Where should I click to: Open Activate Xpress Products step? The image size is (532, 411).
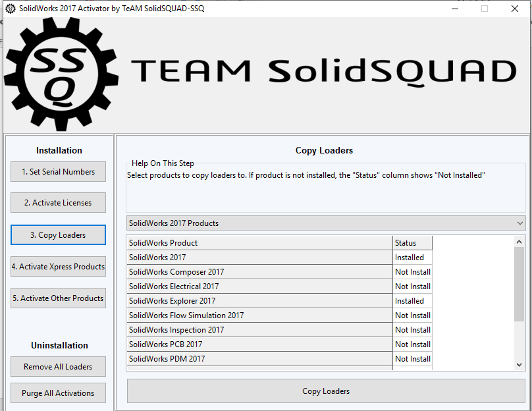coord(58,266)
